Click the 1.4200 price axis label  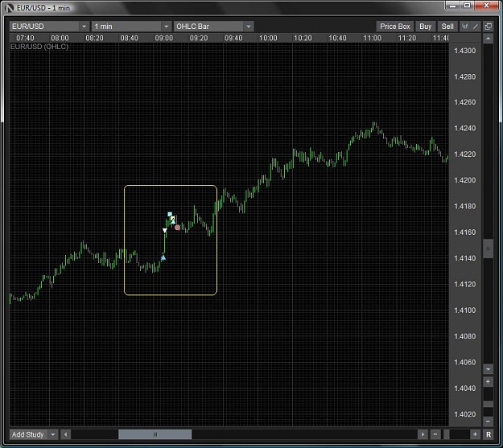coord(465,180)
